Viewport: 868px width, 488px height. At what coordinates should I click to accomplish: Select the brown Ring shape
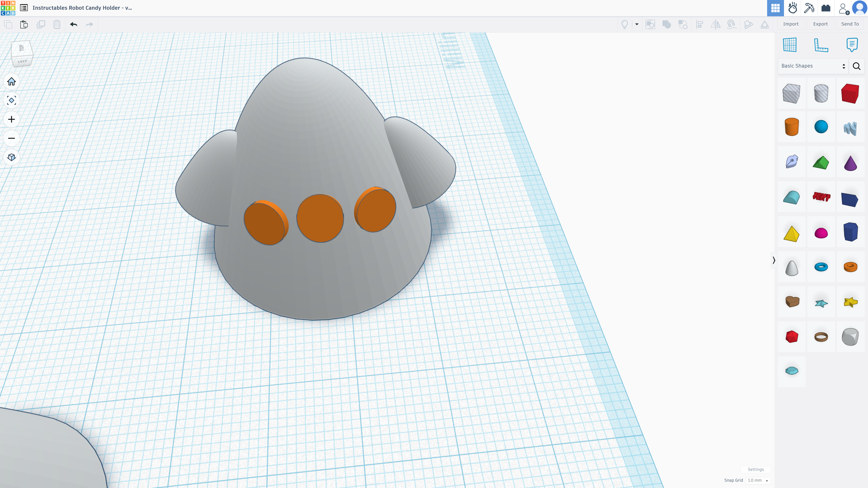pos(821,337)
